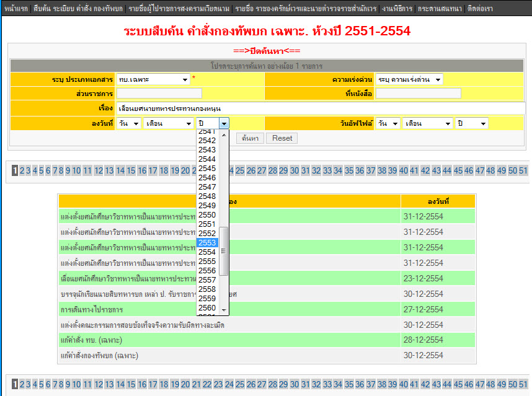Choose year 2546 from the year list
Image resolution: width=532 pixels, height=396 pixels.
[x=207, y=178]
